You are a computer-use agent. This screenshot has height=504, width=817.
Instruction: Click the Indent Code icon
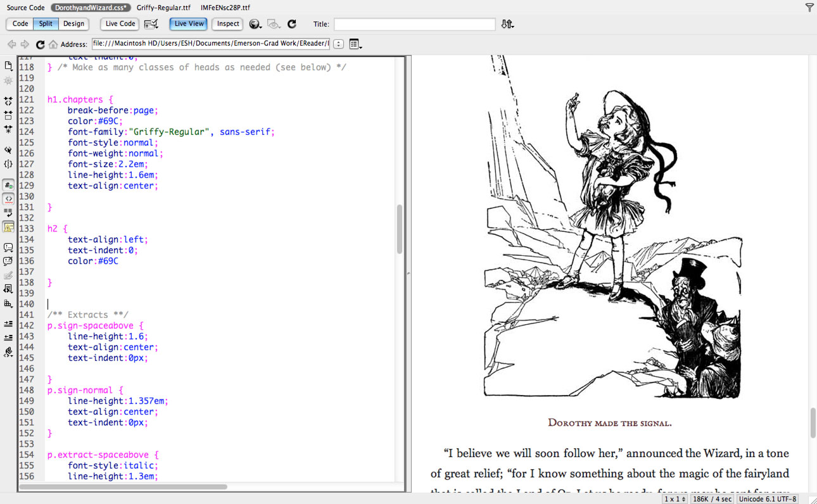8,324
